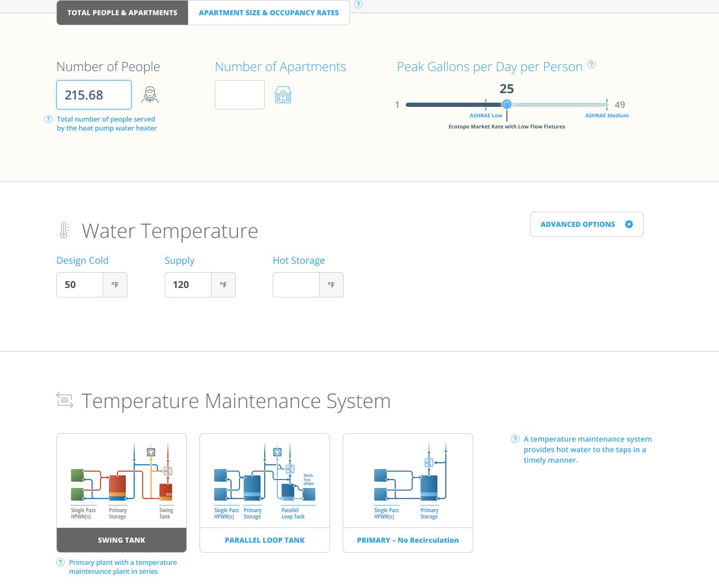Open the temperature maintenance system help tooltip
The width and height of the screenshot is (719, 588).
[514, 438]
